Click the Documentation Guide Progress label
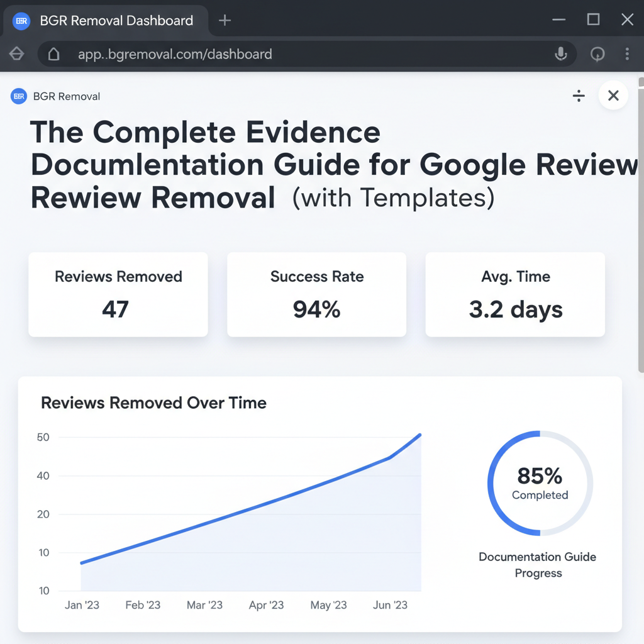The width and height of the screenshot is (644, 644). pyautogui.click(x=538, y=565)
